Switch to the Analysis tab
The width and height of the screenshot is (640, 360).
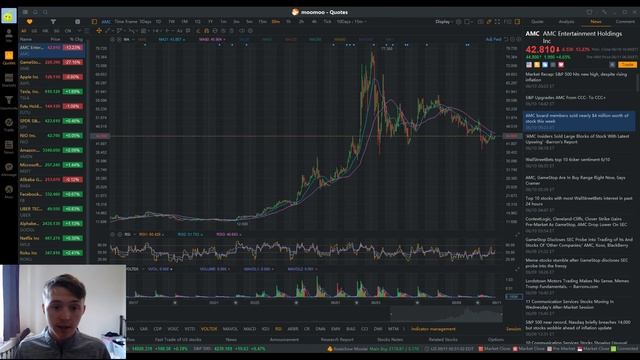pyautogui.click(x=566, y=22)
